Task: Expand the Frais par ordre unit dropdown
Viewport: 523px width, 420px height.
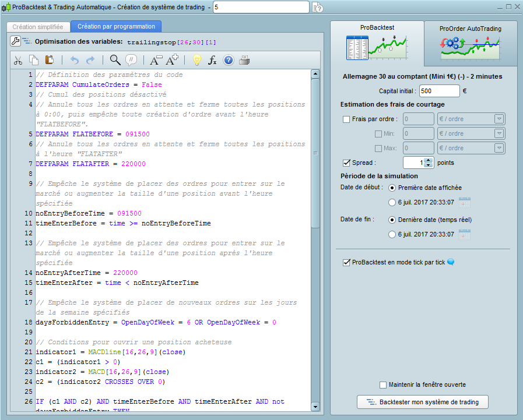Action: tap(499, 119)
